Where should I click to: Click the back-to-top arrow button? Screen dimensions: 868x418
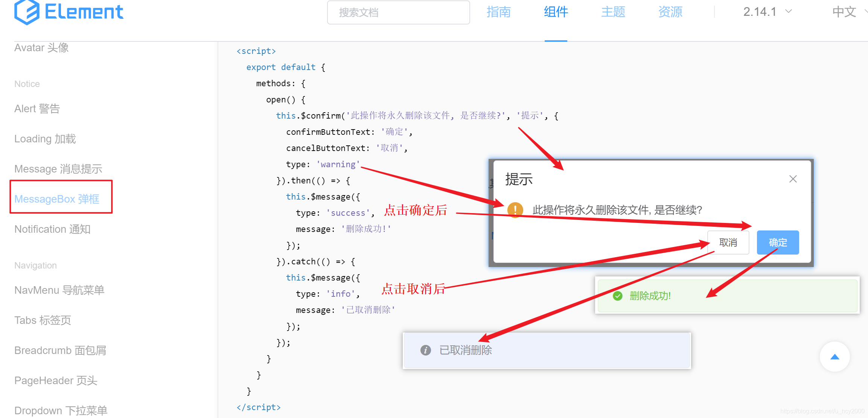click(834, 357)
